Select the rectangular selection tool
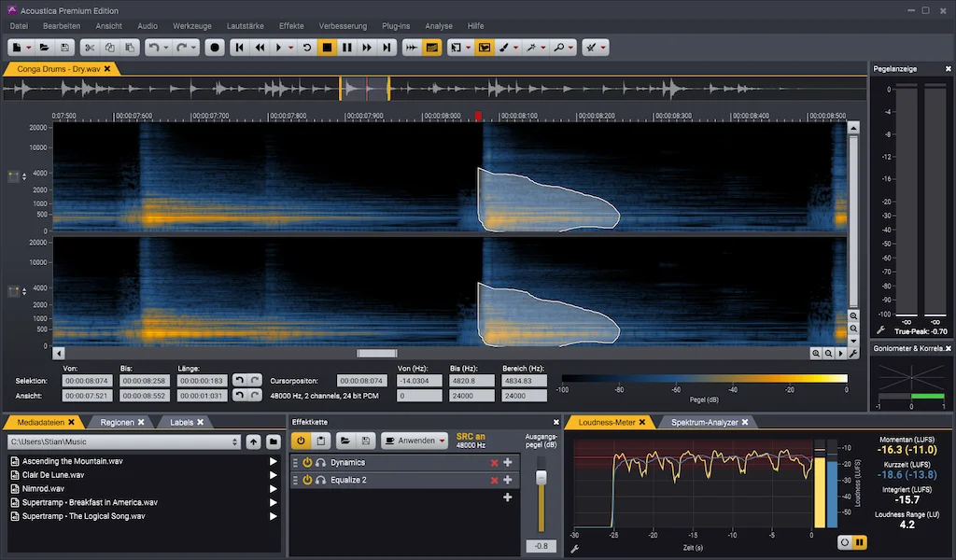Viewport: 956px width, 560px height. pos(456,48)
